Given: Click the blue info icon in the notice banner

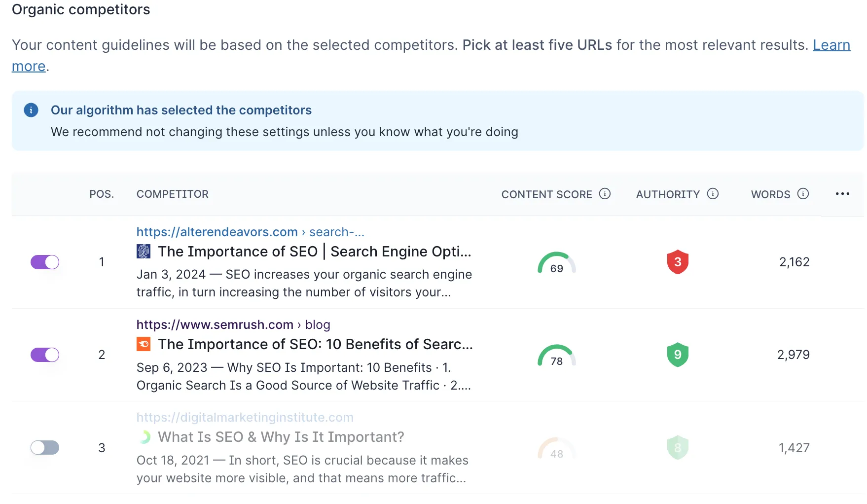Looking at the screenshot, I should point(31,110).
